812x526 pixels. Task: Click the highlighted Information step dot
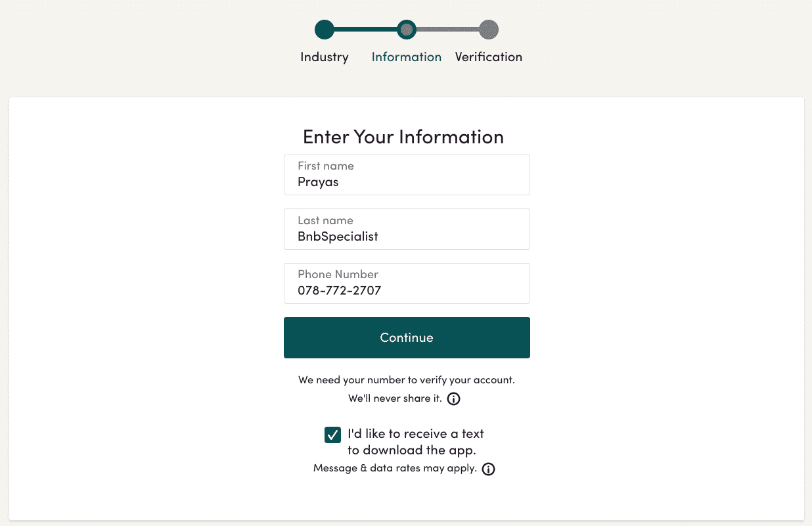(406, 30)
